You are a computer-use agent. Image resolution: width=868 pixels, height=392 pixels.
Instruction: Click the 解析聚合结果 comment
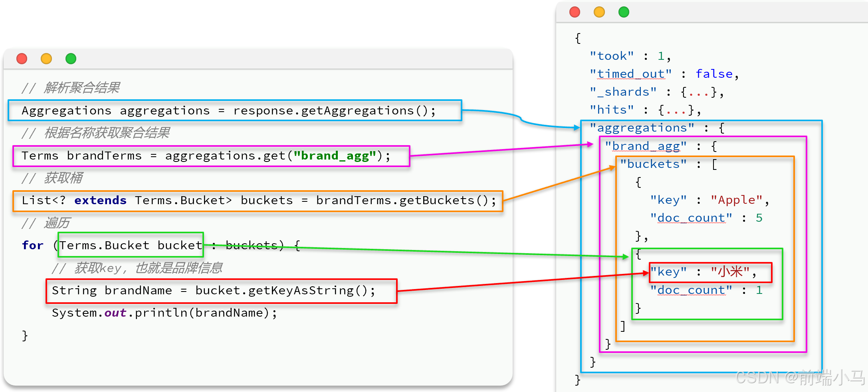[71, 88]
